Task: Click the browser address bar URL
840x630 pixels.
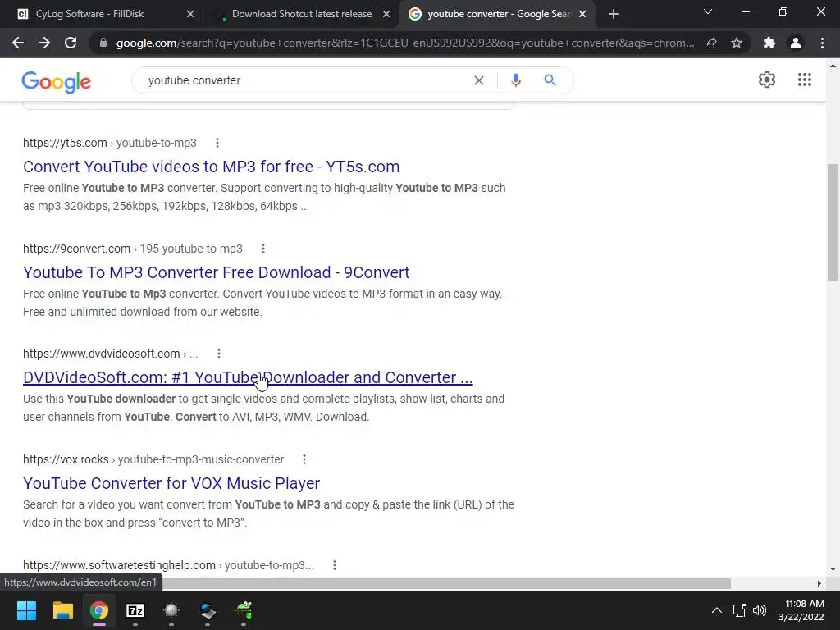Action: 405,43
